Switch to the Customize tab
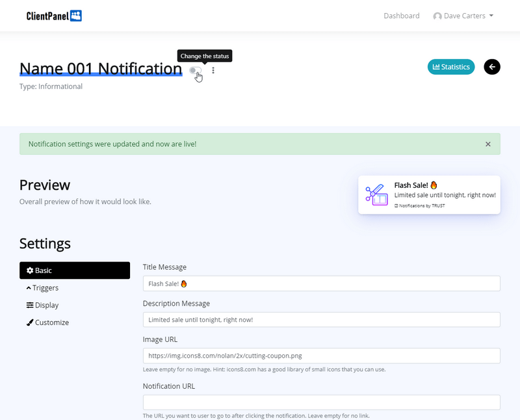520x420 pixels. 75,322
